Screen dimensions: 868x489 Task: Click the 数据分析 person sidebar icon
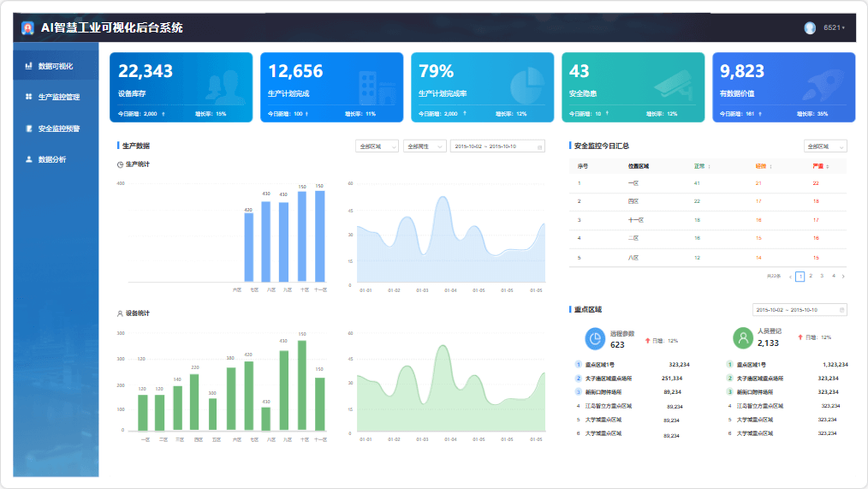click(x=29, y=159)
